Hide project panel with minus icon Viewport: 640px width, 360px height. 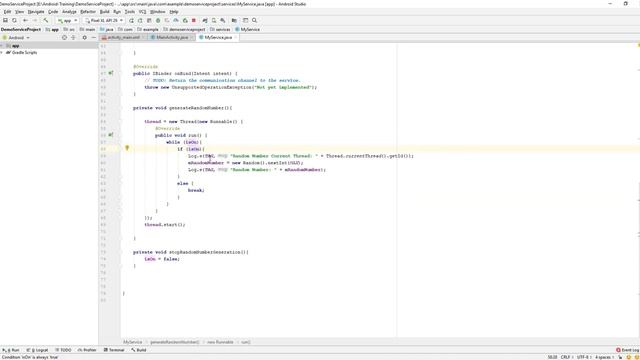(93, 38)
